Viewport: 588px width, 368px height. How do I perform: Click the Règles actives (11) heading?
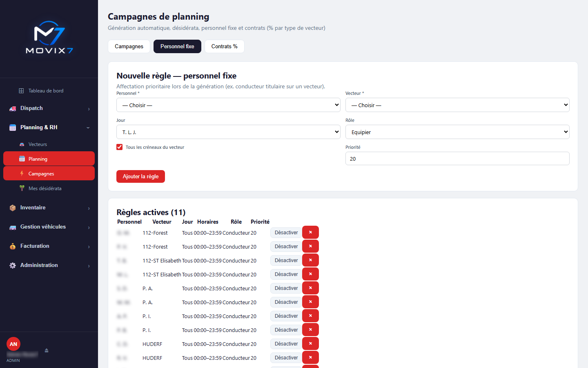click(151, 212)
